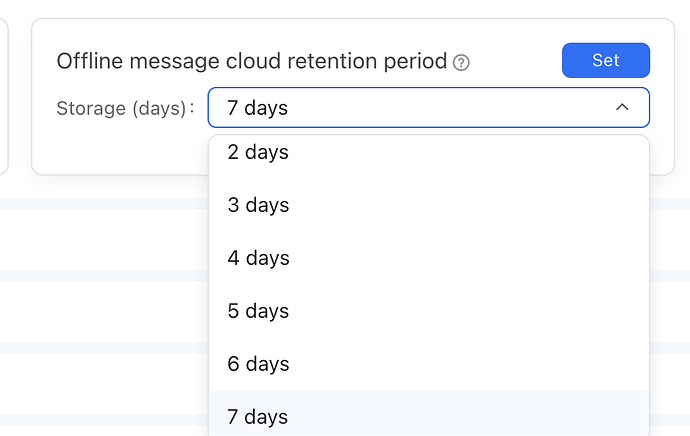
Task: Pick the 4 days retention option
Action: [258, 258]
